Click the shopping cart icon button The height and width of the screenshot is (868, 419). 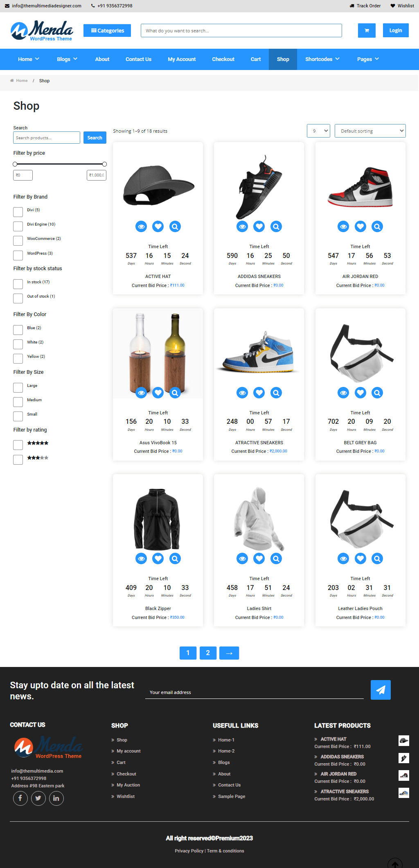(x=367, y=31)
